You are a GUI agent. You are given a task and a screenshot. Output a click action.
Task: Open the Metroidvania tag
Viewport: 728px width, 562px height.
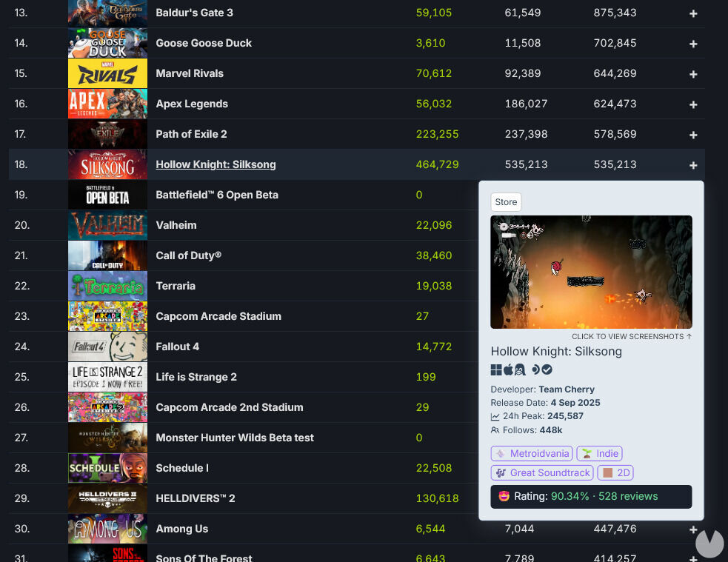click(532, 453)
